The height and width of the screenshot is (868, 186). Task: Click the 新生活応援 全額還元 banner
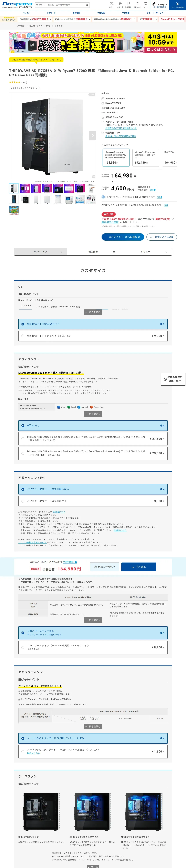(93, 42)
